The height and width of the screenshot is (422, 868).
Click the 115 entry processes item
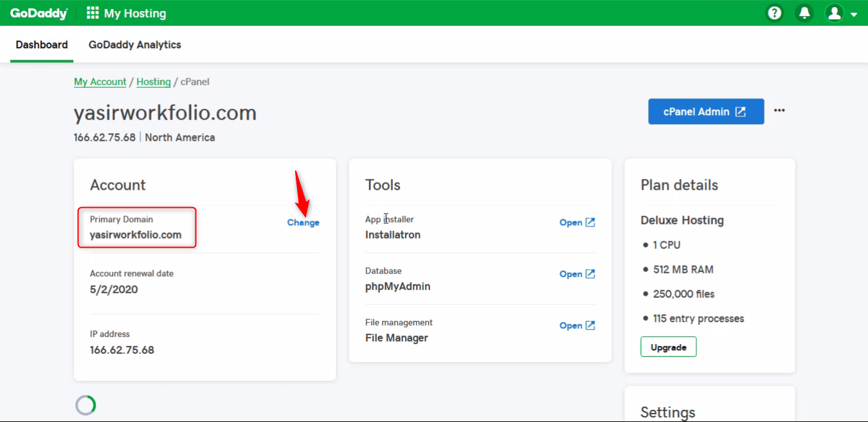[x=698, y=318]
